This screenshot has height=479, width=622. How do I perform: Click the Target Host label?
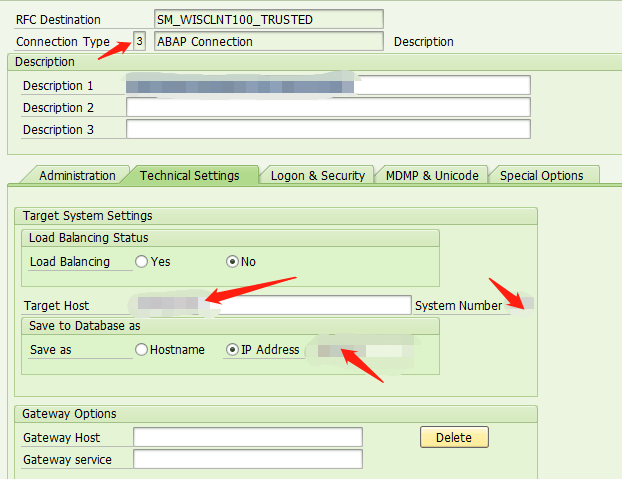(56, 306)
